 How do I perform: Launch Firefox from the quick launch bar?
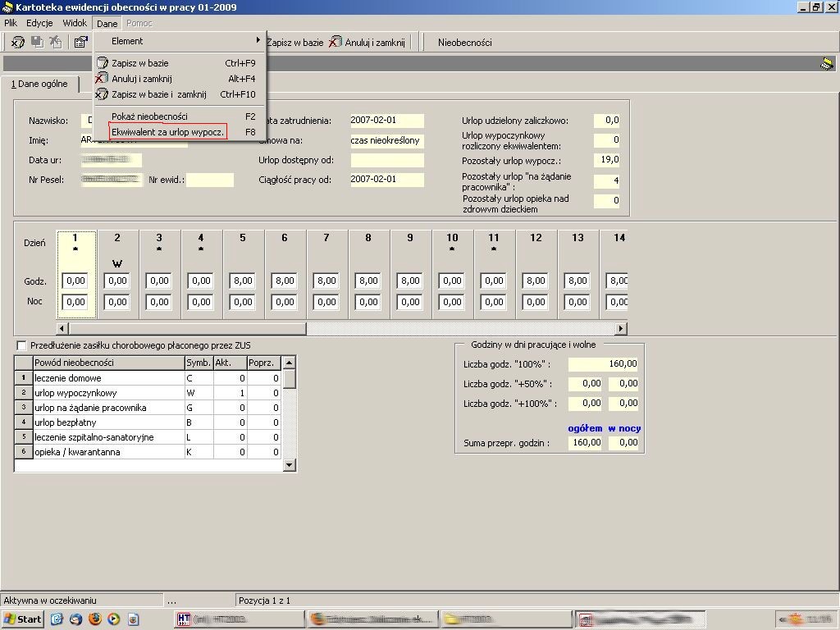[95, 619]
